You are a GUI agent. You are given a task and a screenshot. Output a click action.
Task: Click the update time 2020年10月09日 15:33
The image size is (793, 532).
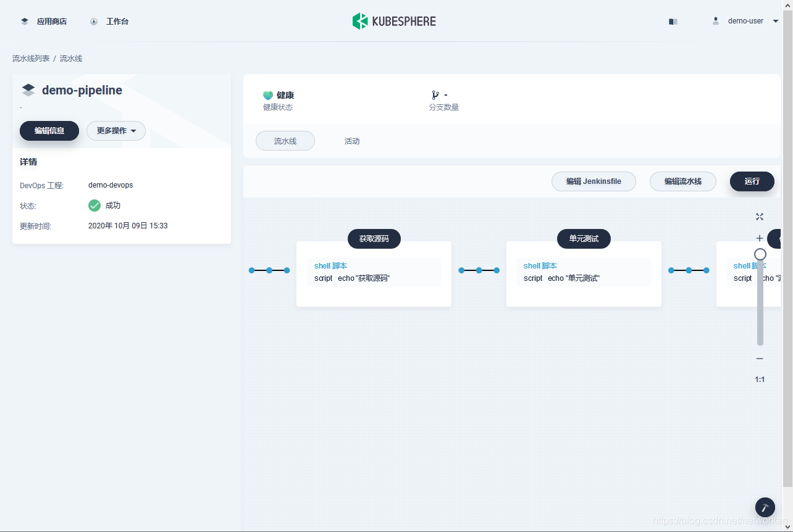click(x=128, y=226)
